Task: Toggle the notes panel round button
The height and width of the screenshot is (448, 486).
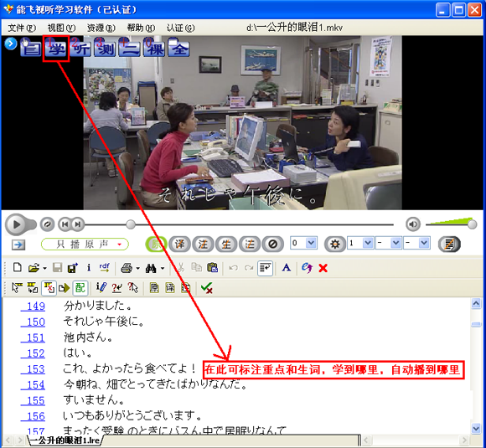Action: pos(449,245)
